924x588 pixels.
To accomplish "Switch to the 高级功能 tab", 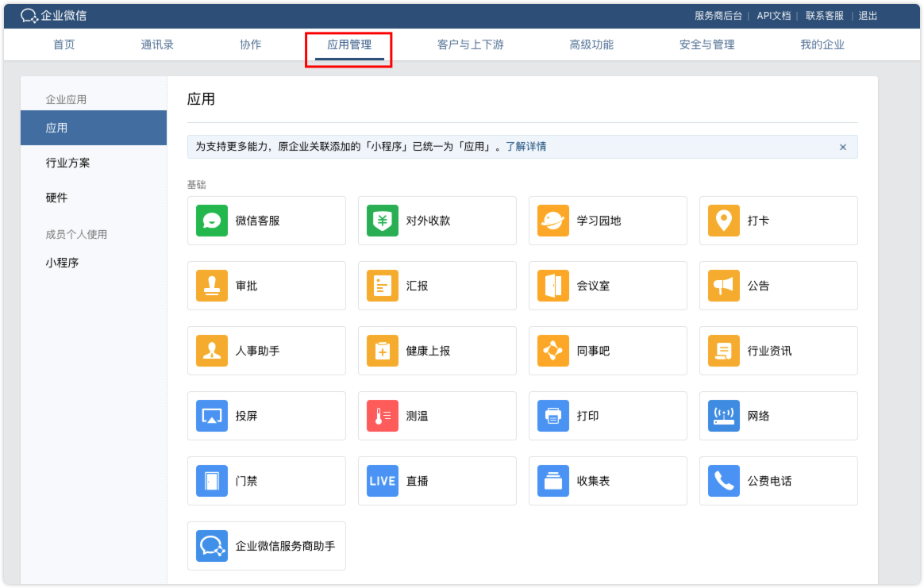I will coord(591,44).
